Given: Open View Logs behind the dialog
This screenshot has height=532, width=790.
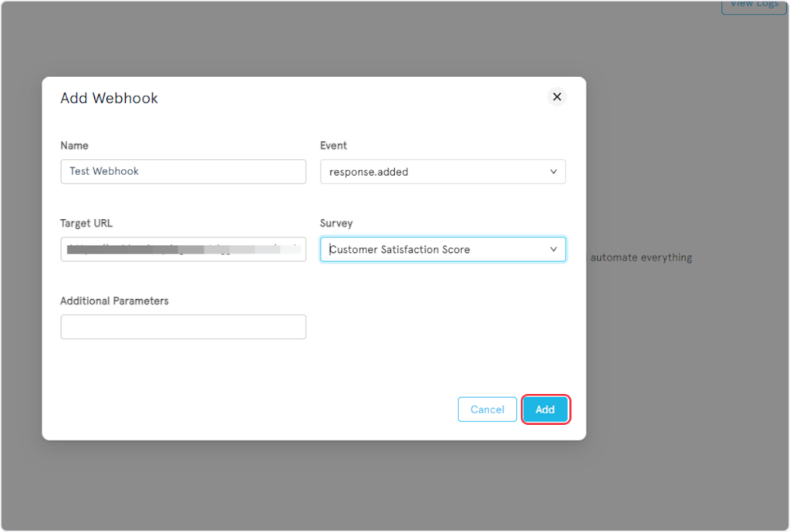Looking at the screenshot, I should (x=754, y=5).
